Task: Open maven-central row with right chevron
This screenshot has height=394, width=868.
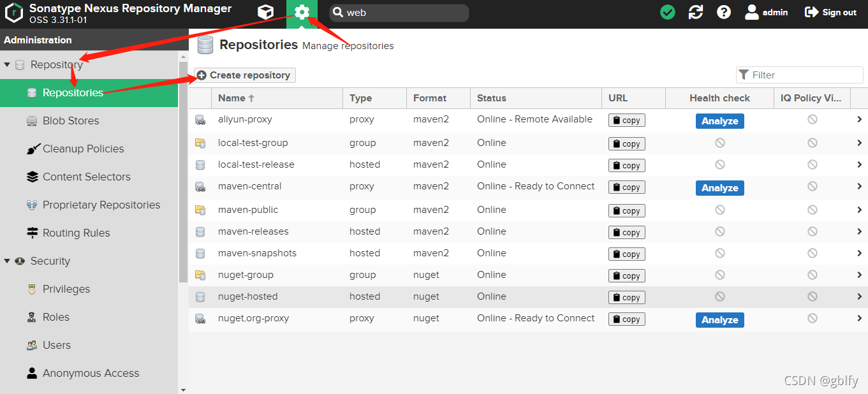Action: point(860,186)
